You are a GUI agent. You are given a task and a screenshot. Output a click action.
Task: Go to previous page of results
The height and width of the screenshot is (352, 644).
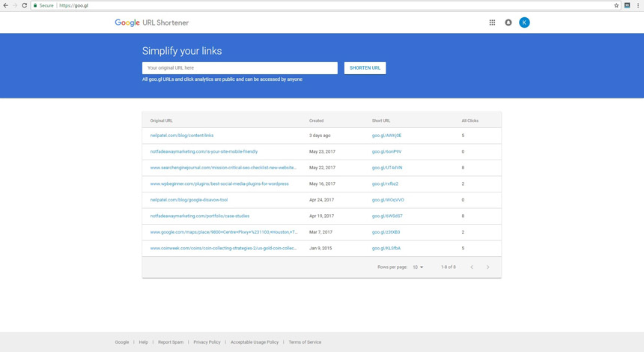tap(472, 267)
